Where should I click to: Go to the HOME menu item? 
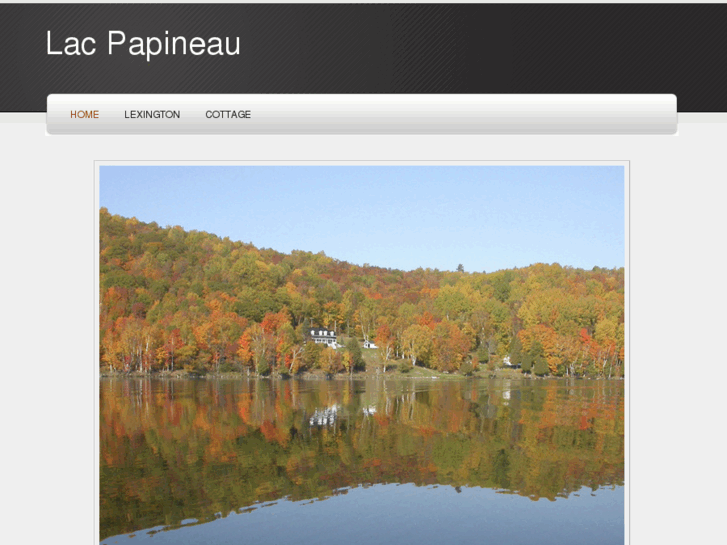pyautogui.click(x=84, y=115)
